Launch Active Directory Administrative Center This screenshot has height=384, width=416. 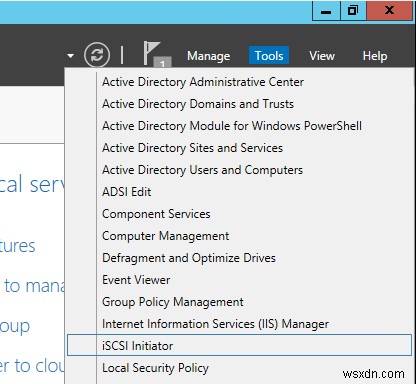coord(239,82)
